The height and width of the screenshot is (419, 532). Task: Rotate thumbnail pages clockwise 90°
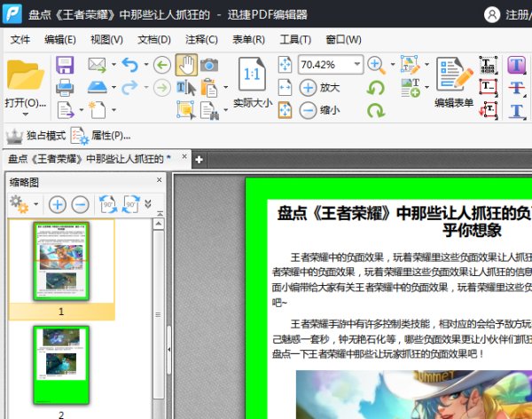(131, 204)
